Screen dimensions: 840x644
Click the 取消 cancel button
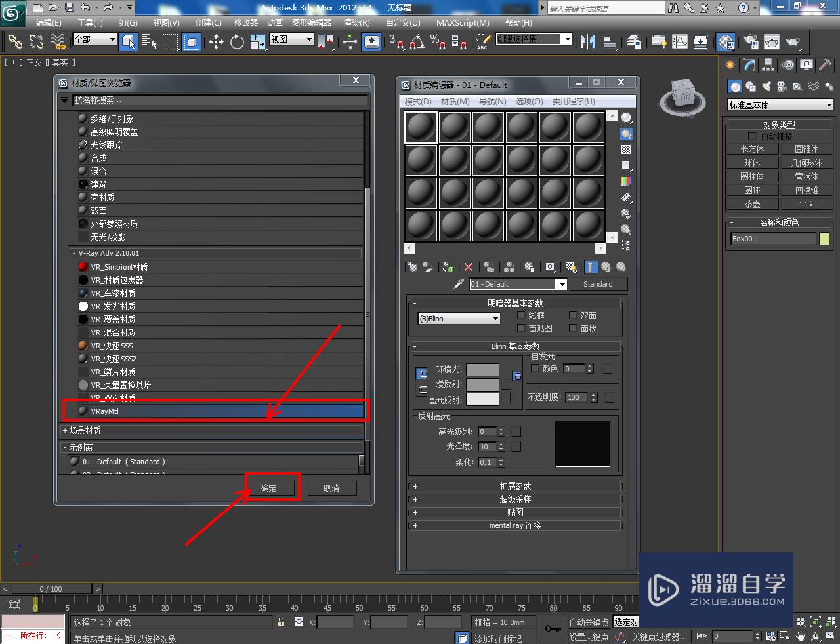tap(331, 488)
